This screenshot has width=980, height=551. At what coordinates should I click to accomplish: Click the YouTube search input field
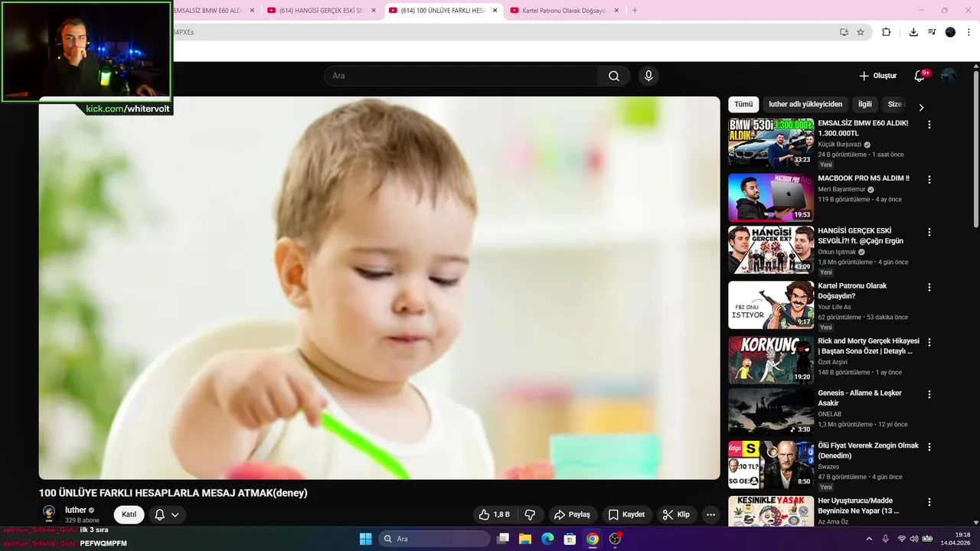pyautogui.click(x=461, y=76)
